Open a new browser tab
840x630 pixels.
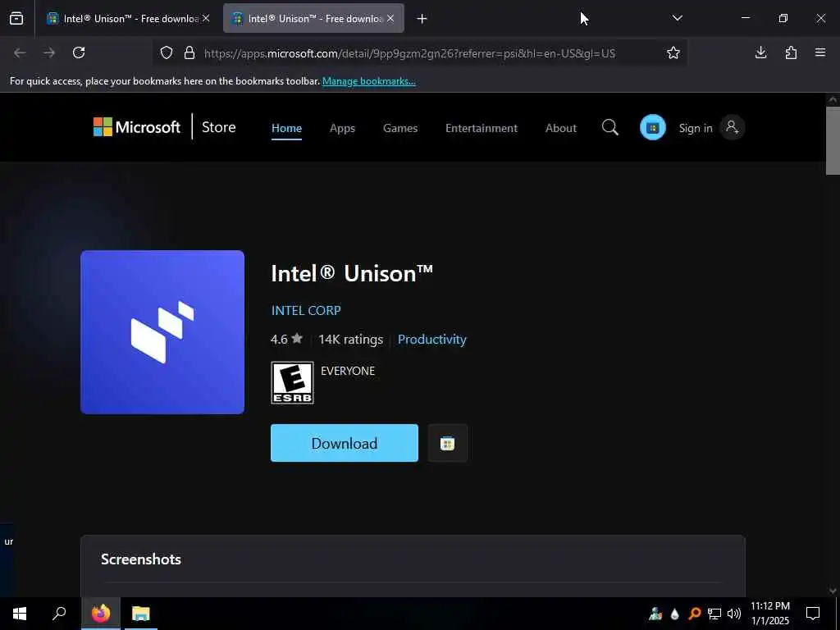422,19
